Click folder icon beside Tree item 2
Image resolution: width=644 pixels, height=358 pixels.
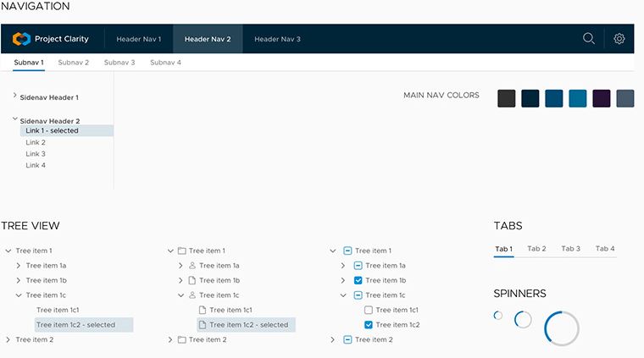pyautogui.click(x=182, y=339)
